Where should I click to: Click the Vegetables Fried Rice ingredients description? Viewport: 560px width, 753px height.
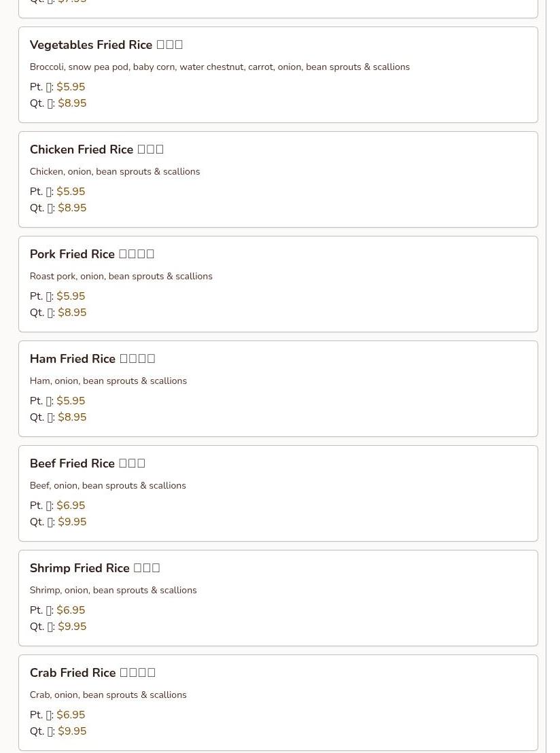pyautogui.click(x=220, y=67)
